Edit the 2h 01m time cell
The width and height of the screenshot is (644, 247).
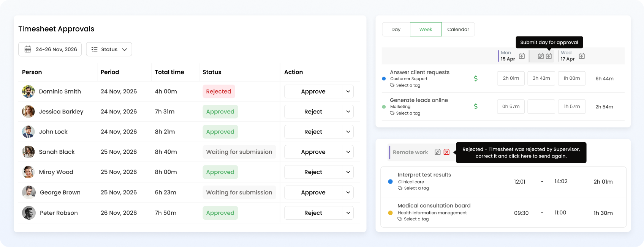tap(511, 79)
